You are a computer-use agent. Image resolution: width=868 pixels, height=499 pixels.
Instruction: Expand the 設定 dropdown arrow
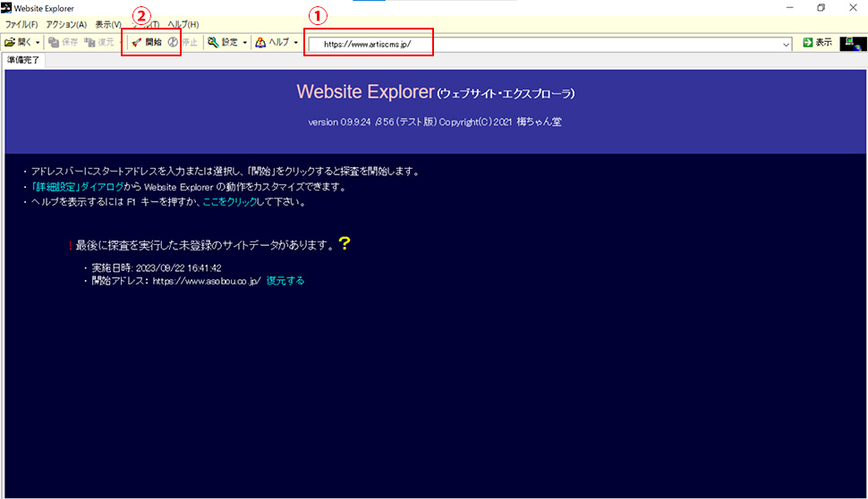[x=244, y=43]
